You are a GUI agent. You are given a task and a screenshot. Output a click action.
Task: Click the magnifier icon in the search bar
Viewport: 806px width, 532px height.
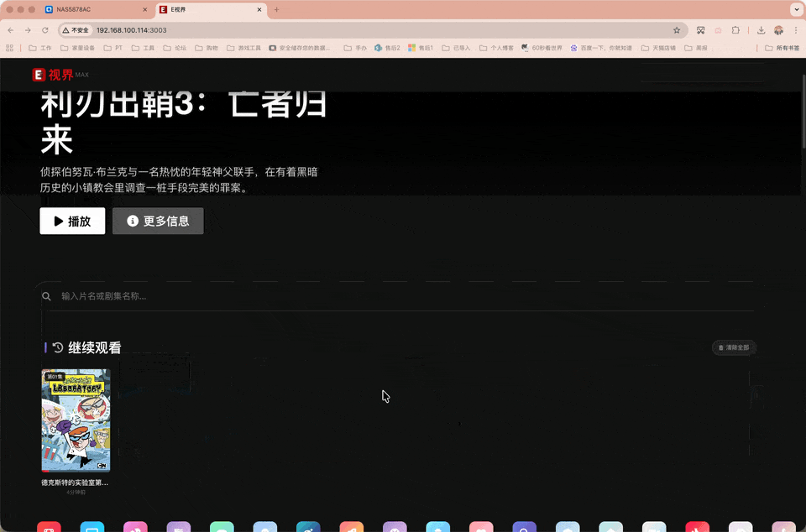[47, 296]
